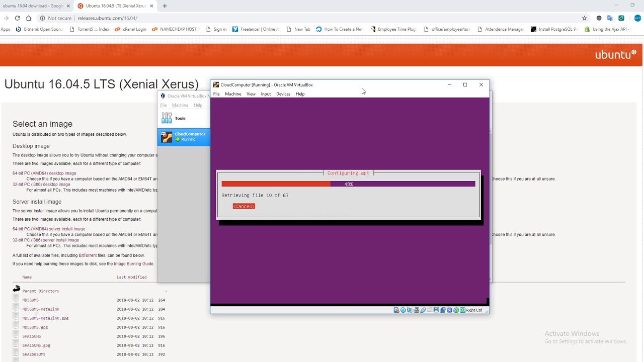Click the ubuntu logo in the page header
Viewport: 644px width, 362px height.
[x=615, y=54]
